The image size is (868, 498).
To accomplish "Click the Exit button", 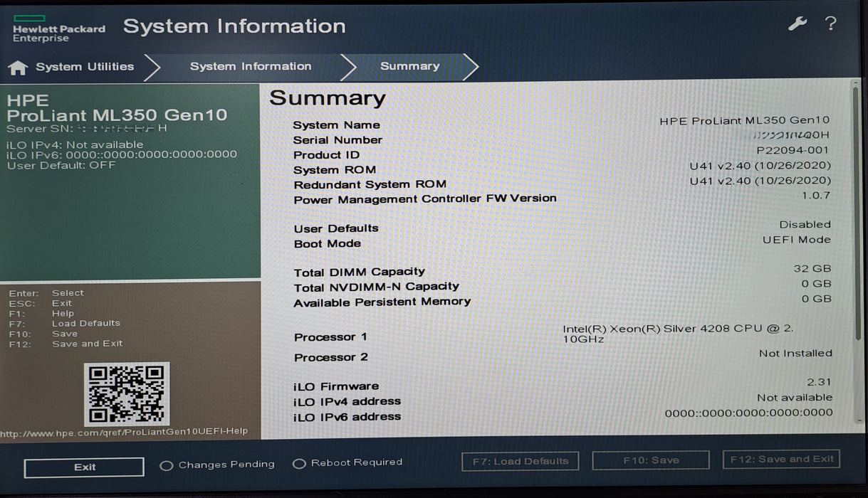I will tap(84, 467).
